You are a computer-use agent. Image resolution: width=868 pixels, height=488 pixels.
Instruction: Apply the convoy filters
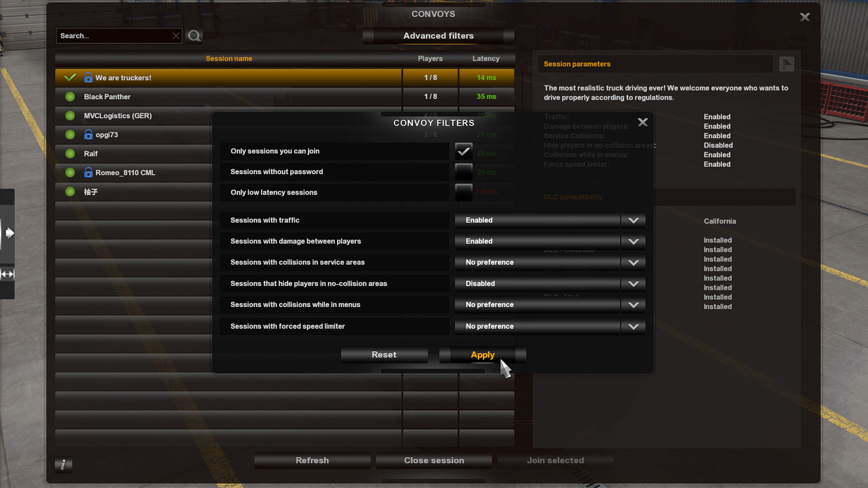click(x=482, y=355)
